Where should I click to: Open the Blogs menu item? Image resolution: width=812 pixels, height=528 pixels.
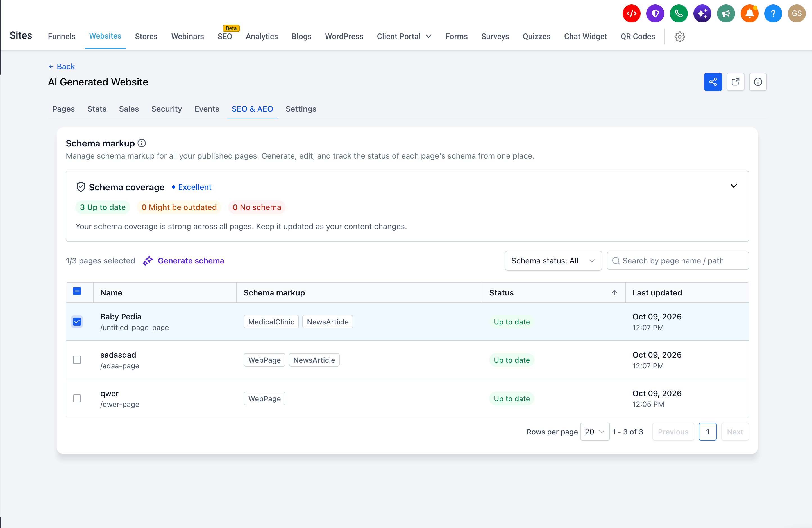click(301, 37)
